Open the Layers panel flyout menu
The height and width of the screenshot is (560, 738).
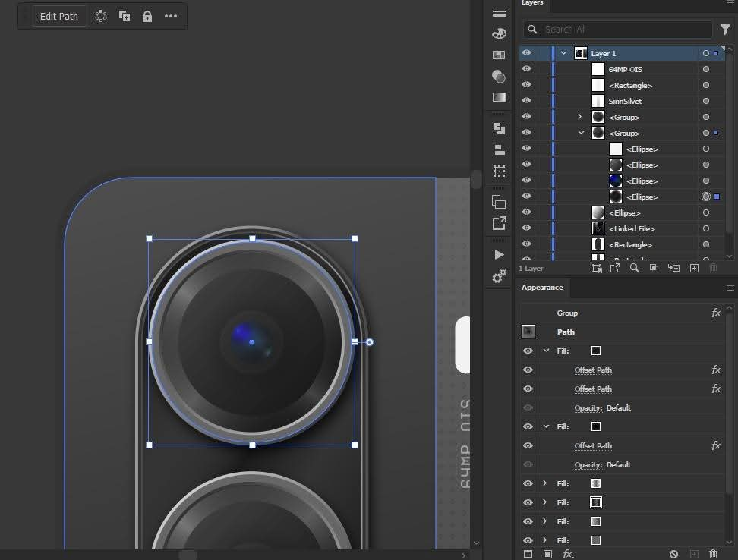pos(730,3)
